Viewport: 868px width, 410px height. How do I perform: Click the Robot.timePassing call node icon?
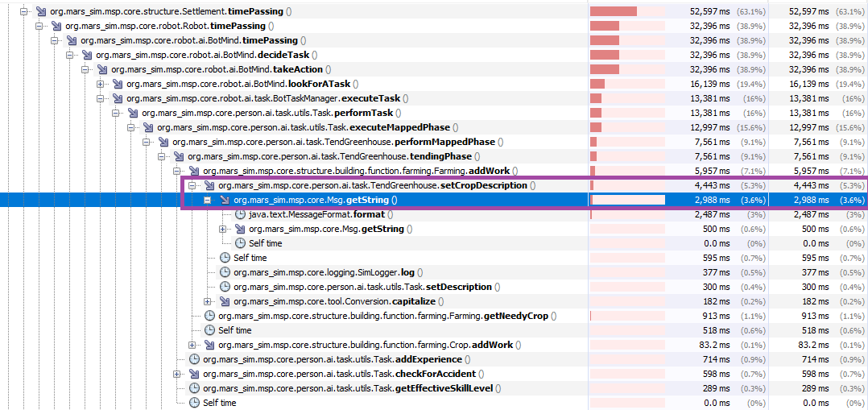[56, 26]
